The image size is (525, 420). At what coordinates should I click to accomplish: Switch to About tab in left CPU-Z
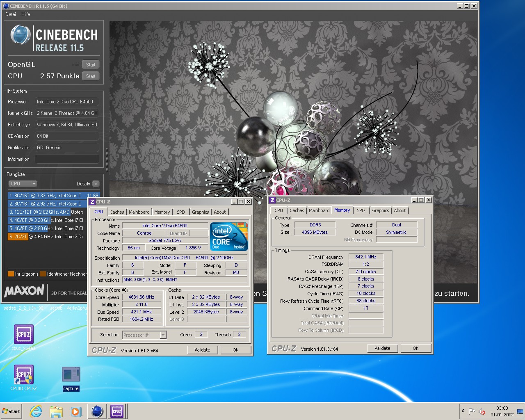[220, 212]
